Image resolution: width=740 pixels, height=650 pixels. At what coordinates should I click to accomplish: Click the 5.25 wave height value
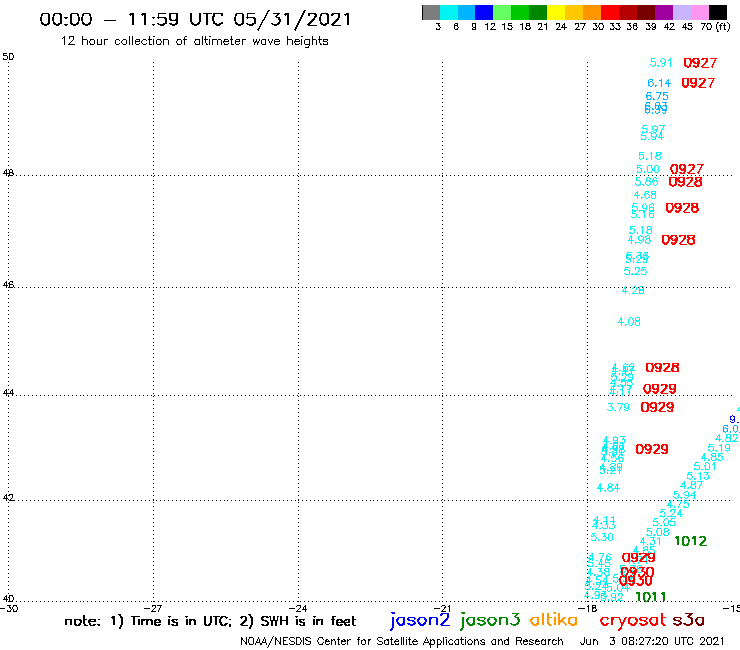click(635, 271)
